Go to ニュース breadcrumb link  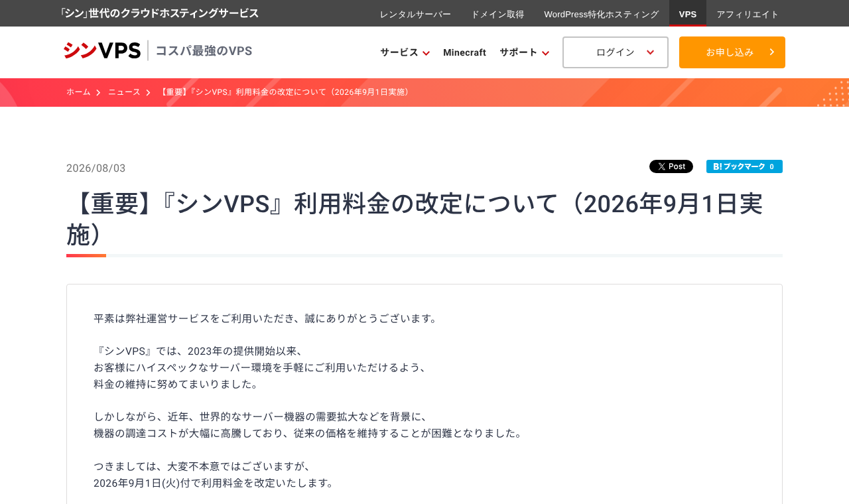coord(125,92)
